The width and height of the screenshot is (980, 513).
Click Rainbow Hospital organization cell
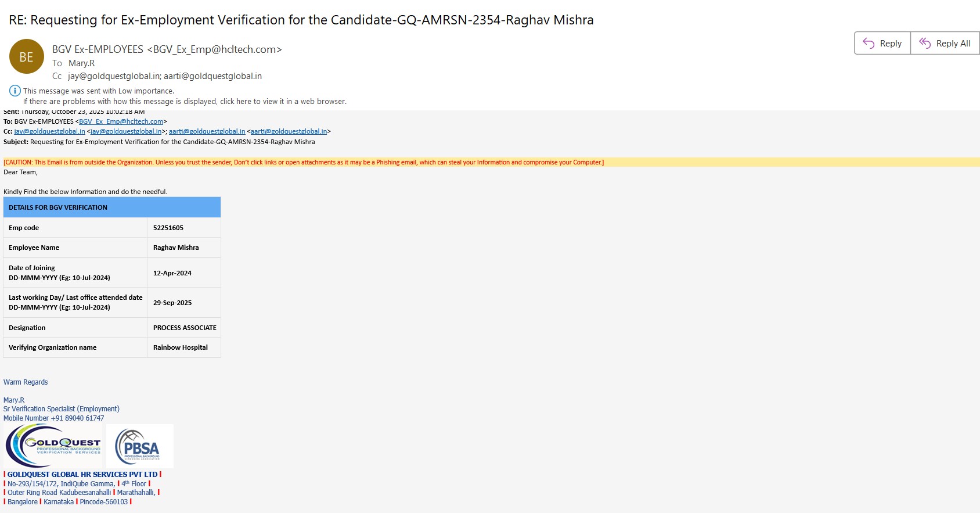click(181, 347)
